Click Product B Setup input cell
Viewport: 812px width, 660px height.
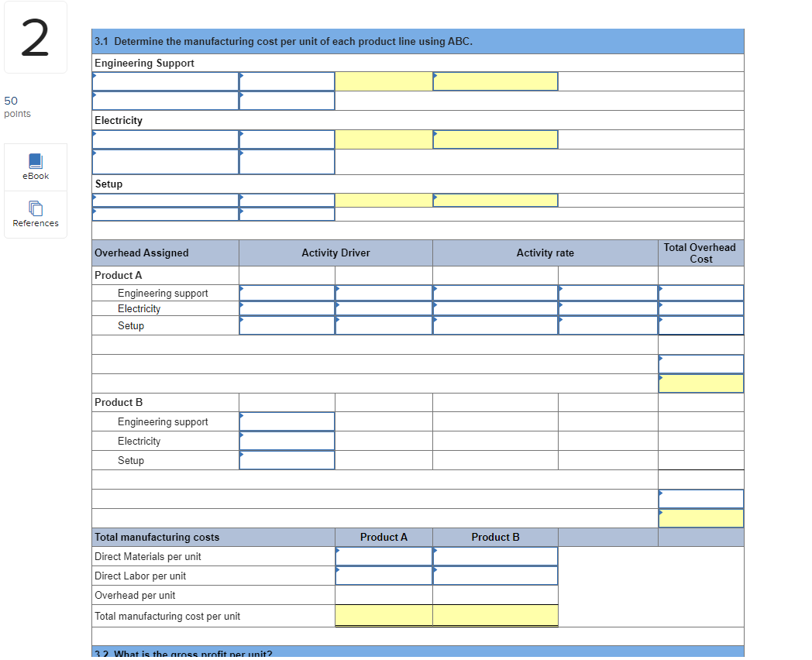coord(287,459)
